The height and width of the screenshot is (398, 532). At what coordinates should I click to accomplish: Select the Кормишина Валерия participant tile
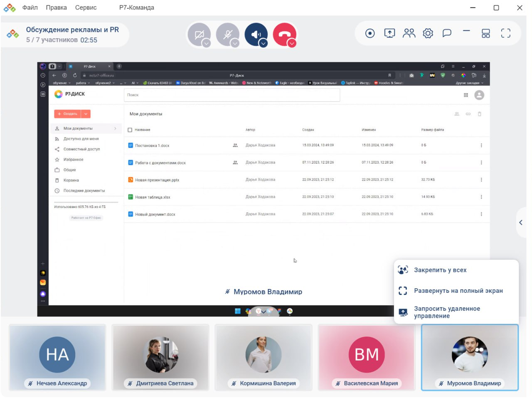[264, 358]
